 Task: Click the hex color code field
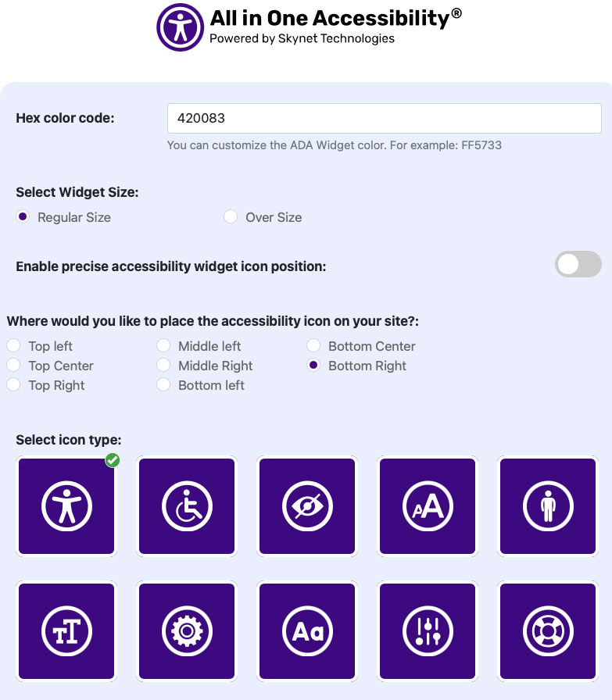384,118
